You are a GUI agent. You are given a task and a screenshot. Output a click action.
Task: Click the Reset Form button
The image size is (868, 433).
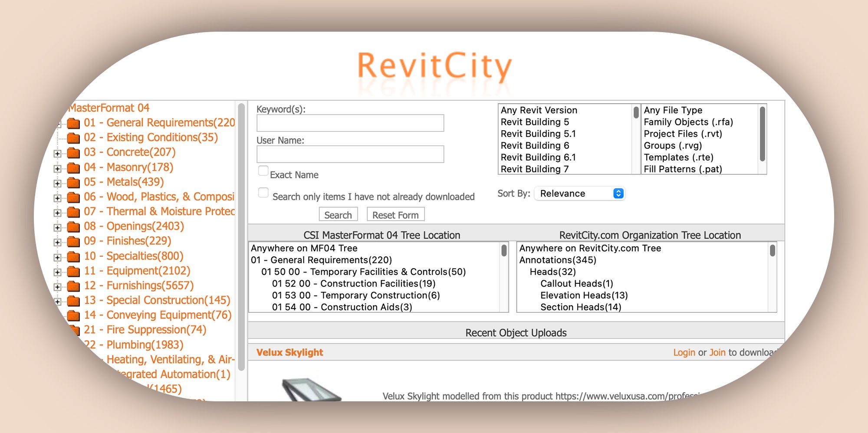(395, 215)
